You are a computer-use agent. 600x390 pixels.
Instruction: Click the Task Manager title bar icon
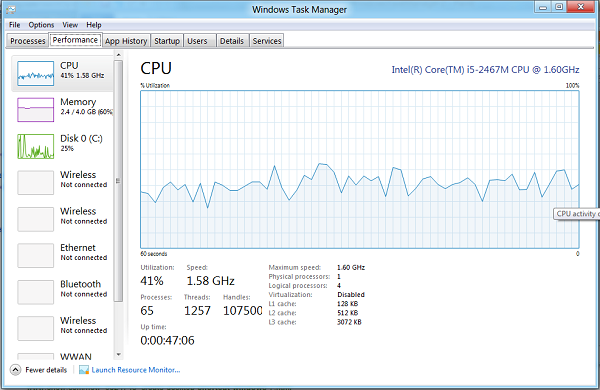[x=11, y=9]
